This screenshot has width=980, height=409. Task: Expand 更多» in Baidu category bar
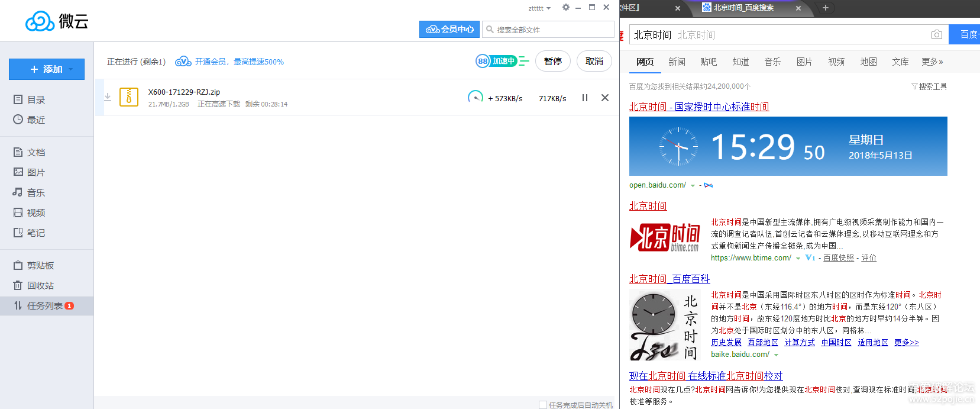point(932,62)
